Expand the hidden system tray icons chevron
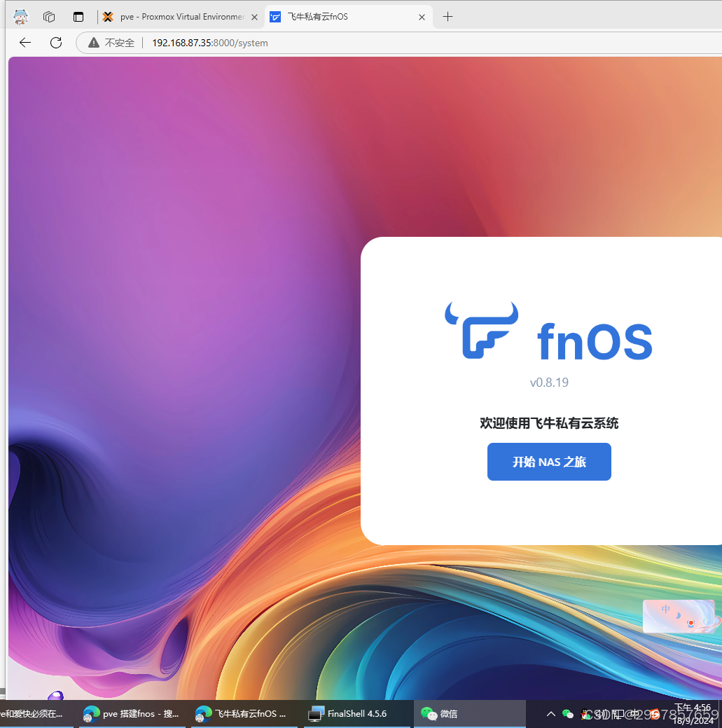 [551, 714]
